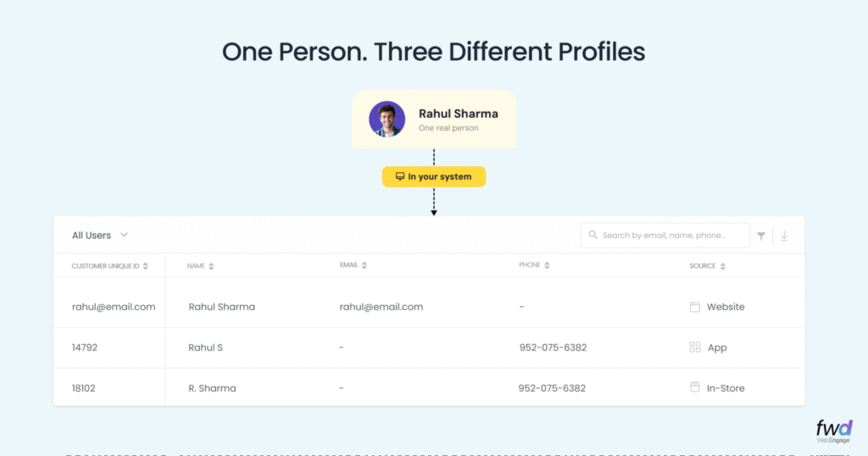The image size is (868, 456).
Task: Click the search magnifier icon
Action: coord(593,236)
